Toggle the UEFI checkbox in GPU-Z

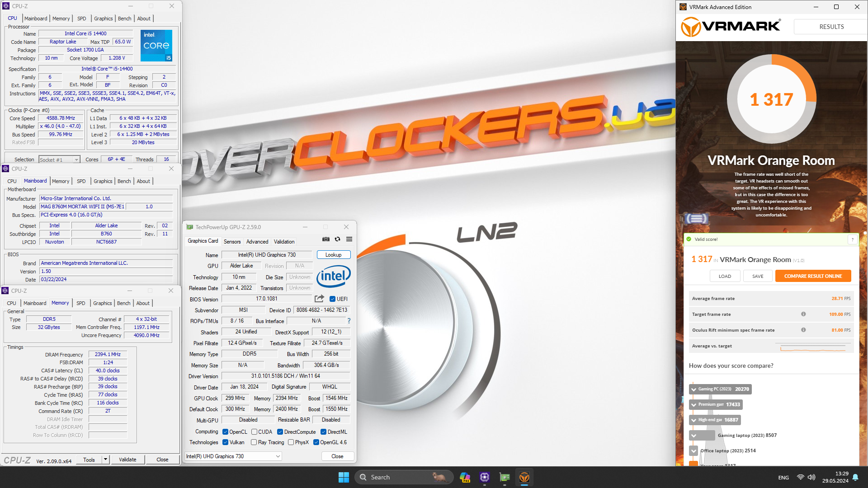pos(332,299)
